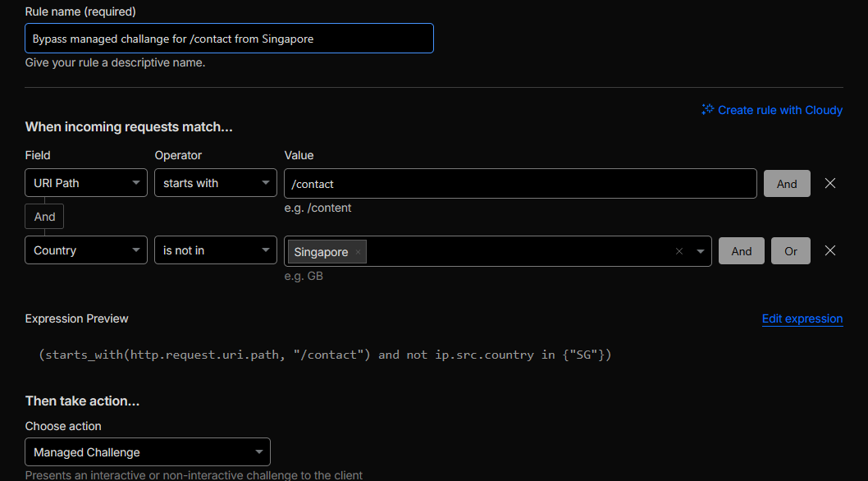Image resolution: width=868 pixels, height=481 pixels.
Task: Click the Cloudy sparkle icon
Action: 707,109
